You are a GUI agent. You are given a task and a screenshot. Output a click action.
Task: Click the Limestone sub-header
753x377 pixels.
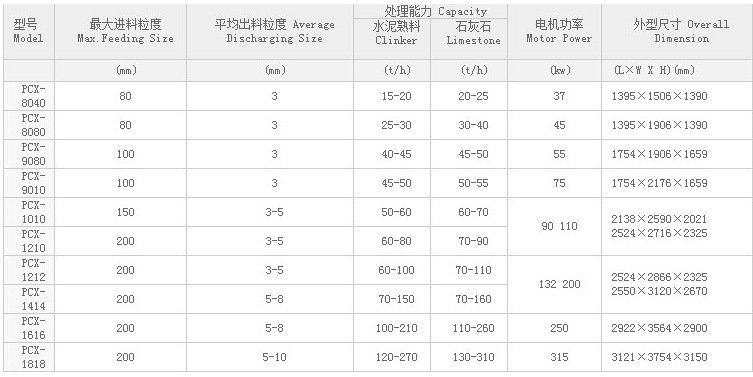[x=469, y=39]
